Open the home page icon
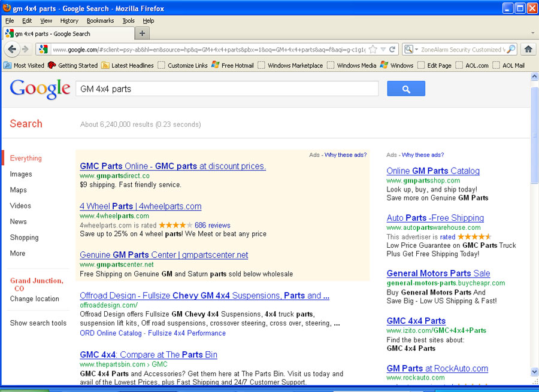 [x=528, y=50]
